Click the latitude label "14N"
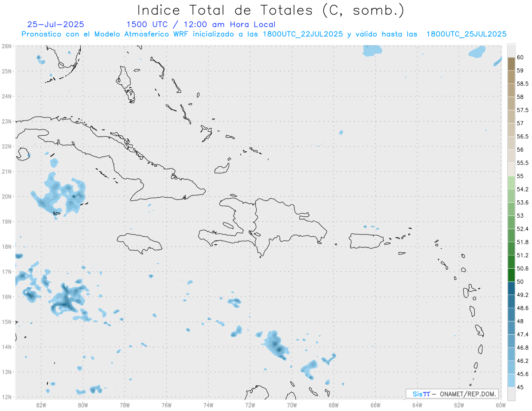This screenshot has width=532, height=411. [x=6, y=347]
